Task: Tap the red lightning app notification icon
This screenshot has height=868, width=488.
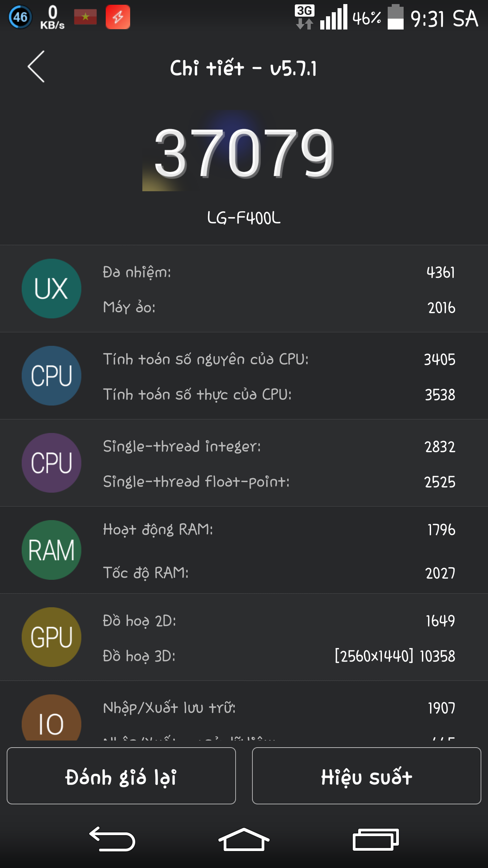Action: [x=118, y=17]
